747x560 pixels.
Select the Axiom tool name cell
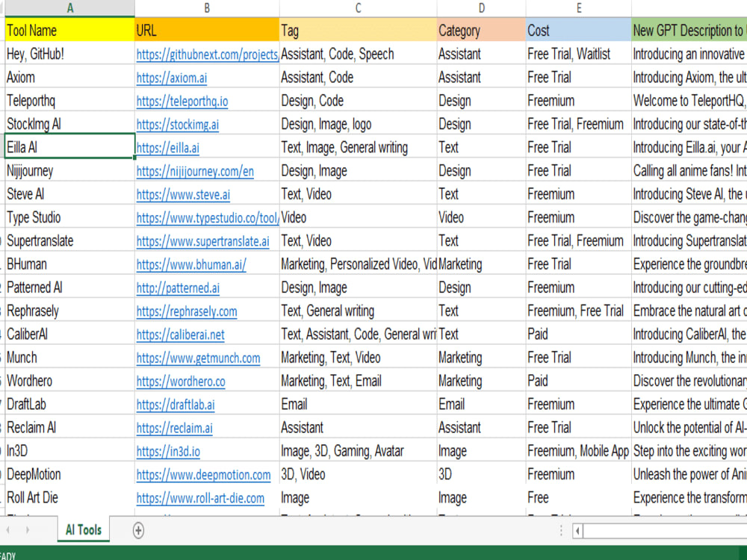point(70,77)
